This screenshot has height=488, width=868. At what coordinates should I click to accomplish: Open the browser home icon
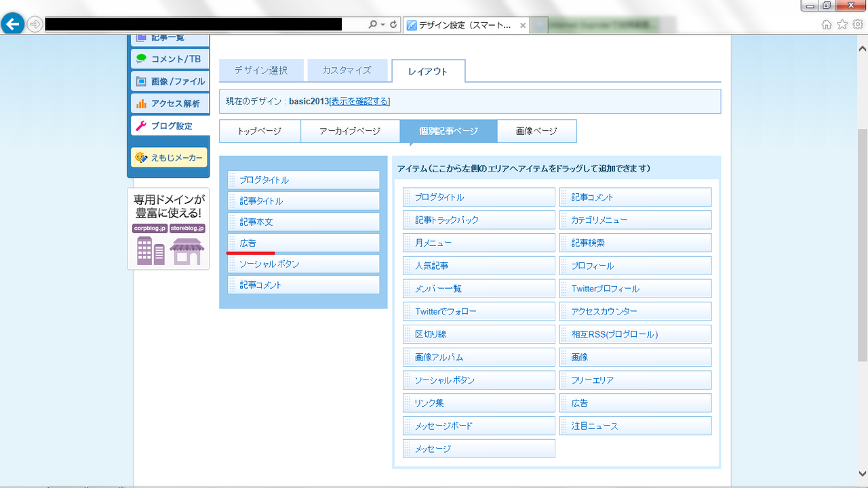pos(827,24)
